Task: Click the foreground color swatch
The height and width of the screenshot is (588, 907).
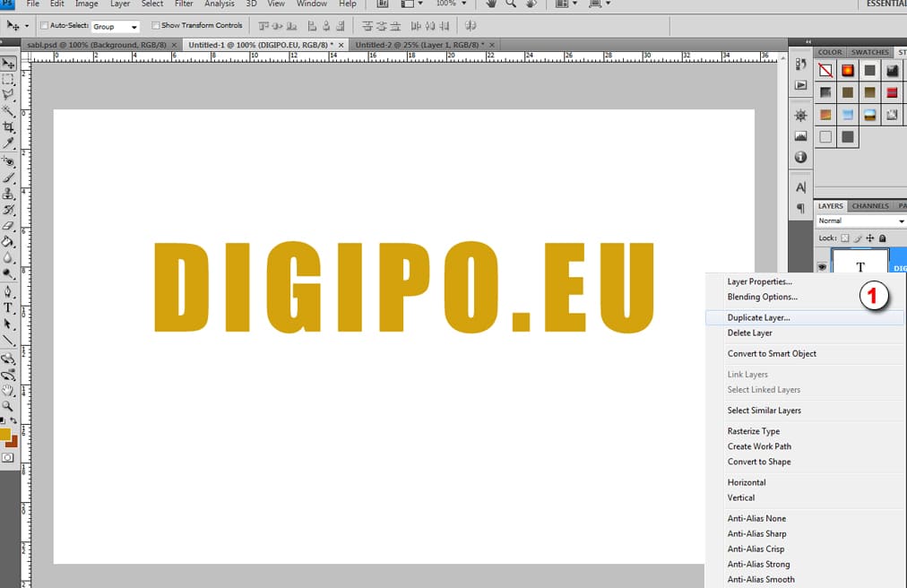Action: [4, 435]
